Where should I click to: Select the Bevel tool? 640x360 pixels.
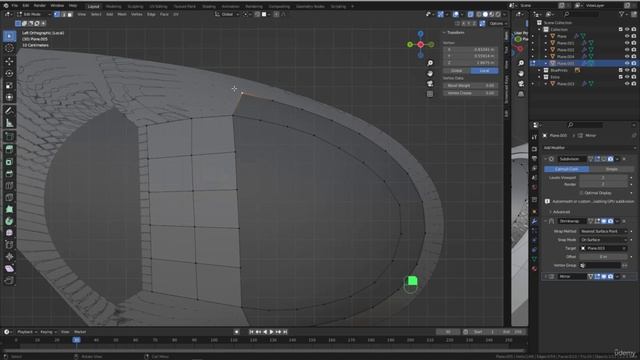9,173
